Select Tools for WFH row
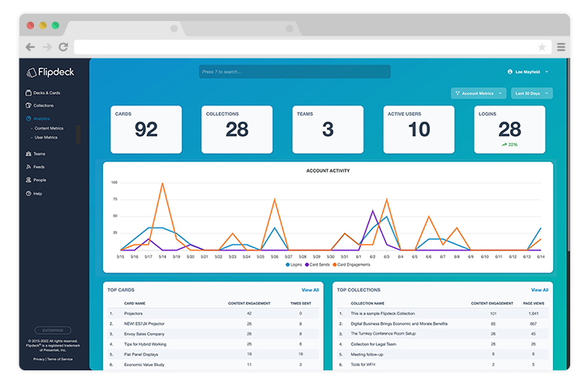588x389 pixels. (443, 364)
